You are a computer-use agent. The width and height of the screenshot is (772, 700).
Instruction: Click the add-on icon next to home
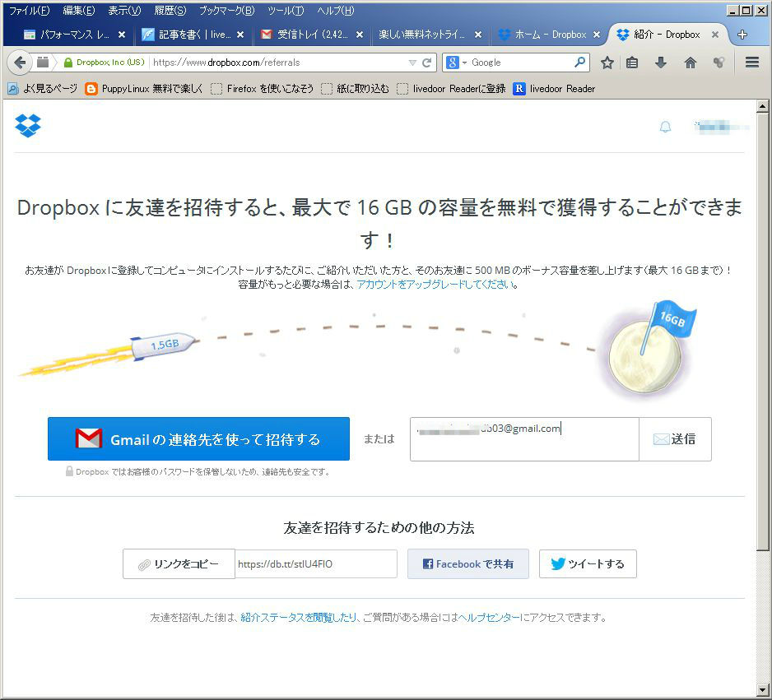[x=719, y=63]
